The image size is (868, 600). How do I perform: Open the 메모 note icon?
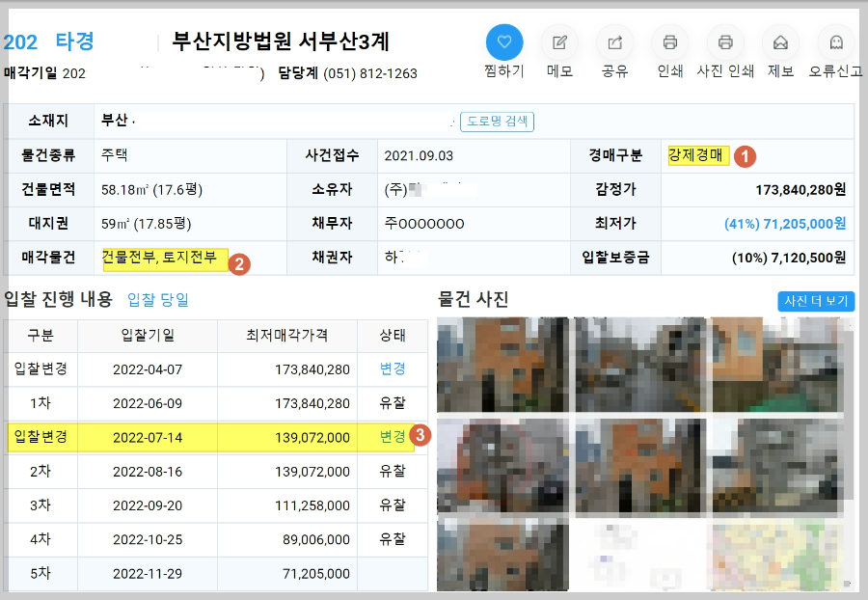[x=559, y=42]
